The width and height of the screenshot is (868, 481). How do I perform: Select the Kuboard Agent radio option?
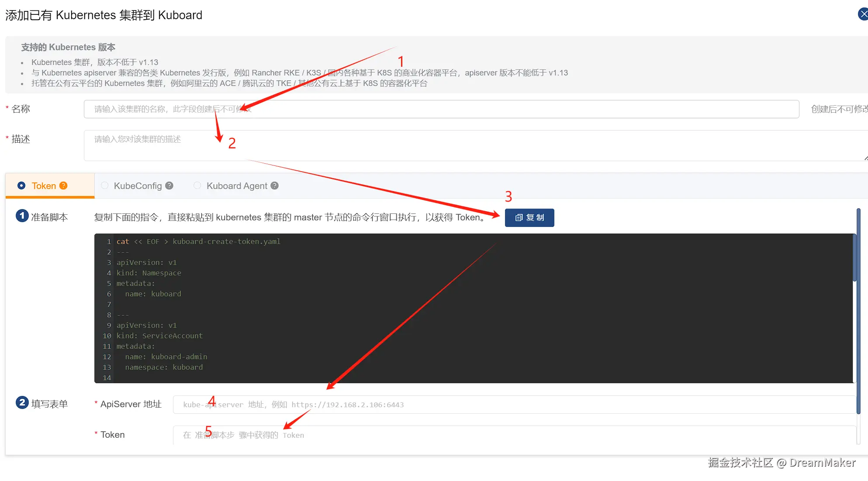[197, 186]
